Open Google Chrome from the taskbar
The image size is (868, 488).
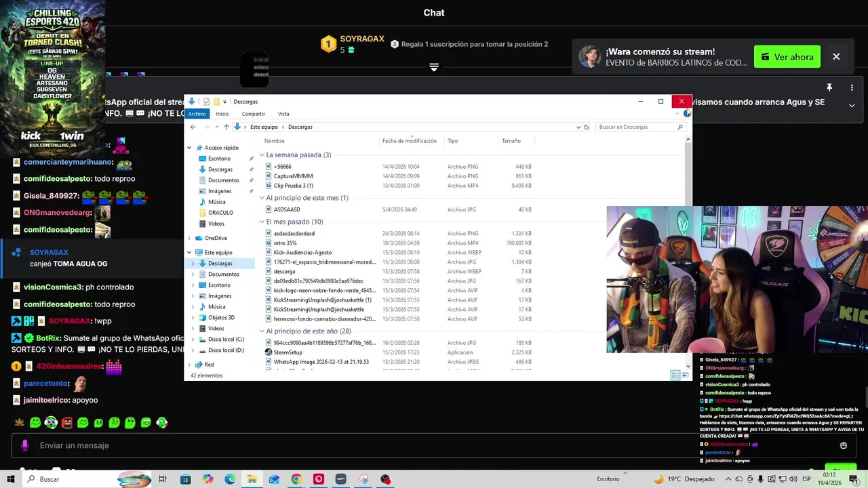pyautogui.click(x=296, y=479)
